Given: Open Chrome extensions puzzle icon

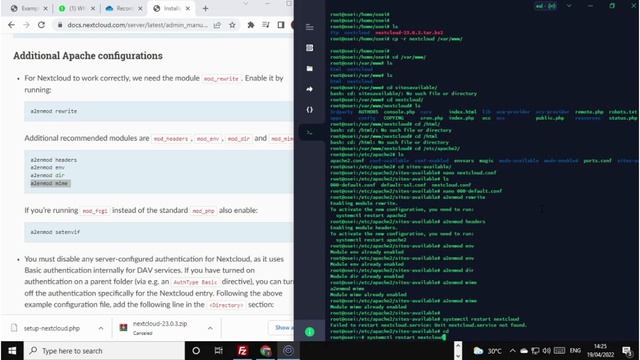Looking at the screenshot, I should (251, 25).
